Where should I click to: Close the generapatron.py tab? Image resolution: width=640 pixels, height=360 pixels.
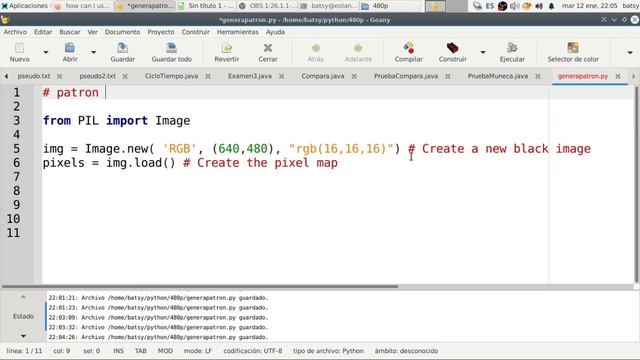point(618,76)
